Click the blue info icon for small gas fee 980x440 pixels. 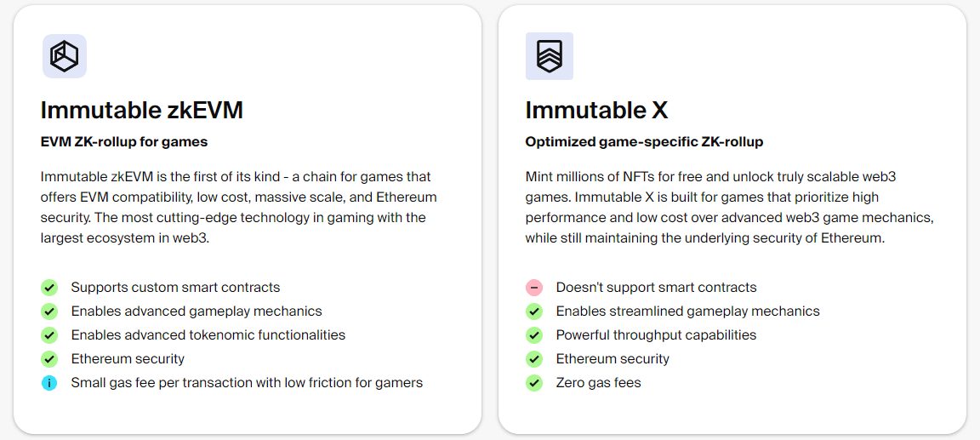coord(49,383)
